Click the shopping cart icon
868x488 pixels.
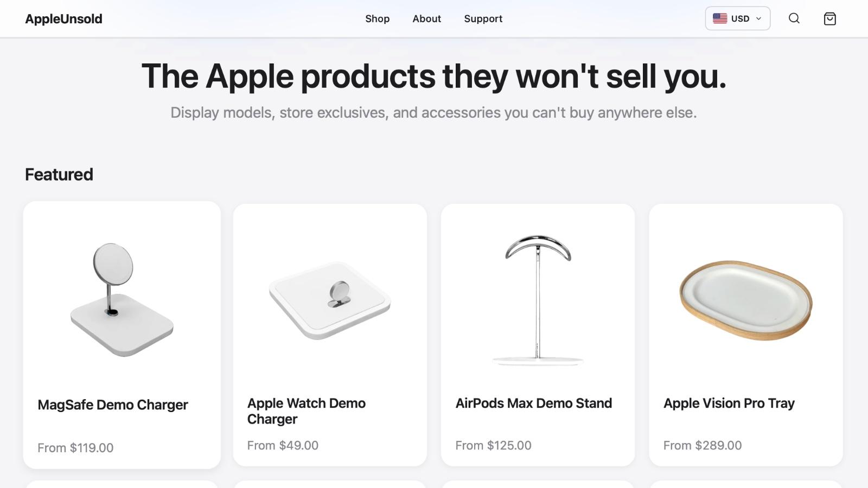pyautogui.click(x=829, y=18)
